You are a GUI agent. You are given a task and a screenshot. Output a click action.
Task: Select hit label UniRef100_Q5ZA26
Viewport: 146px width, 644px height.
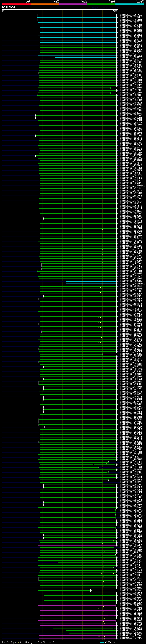131,362
